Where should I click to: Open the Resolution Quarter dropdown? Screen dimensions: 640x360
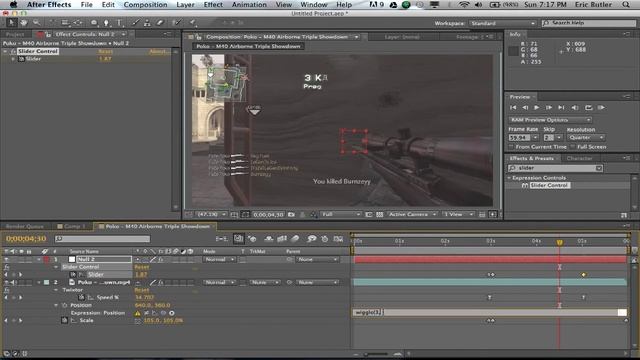pos(585,138)
